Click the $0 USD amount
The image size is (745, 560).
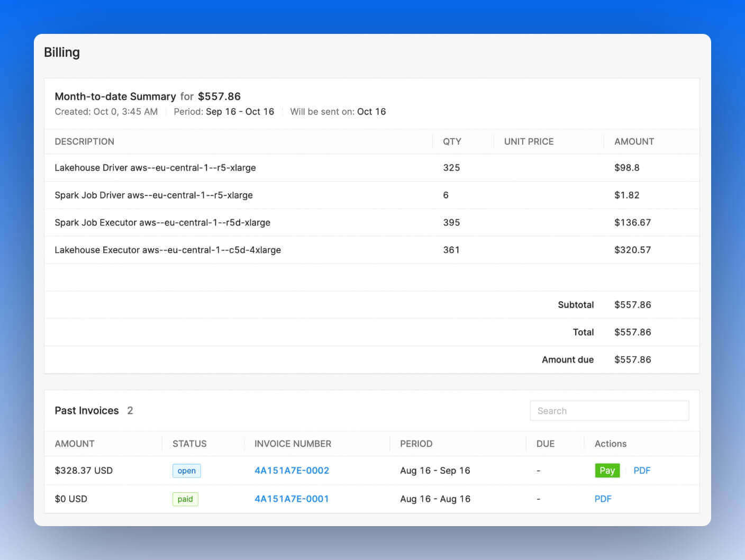71,499
